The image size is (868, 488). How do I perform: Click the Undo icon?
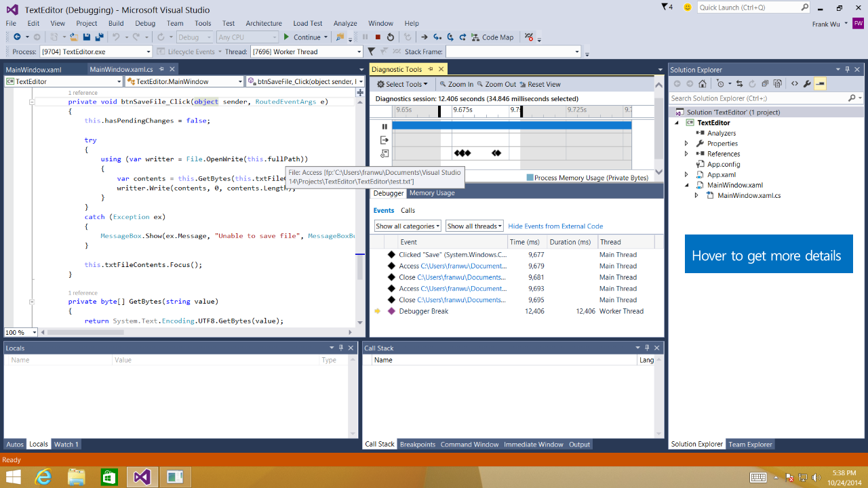pos(116,37)
